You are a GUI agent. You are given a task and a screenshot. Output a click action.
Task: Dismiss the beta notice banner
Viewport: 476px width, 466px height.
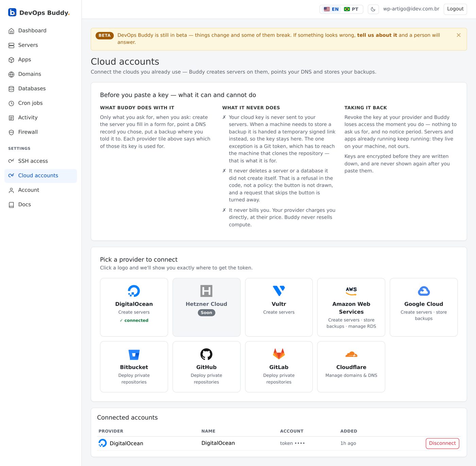coord(459,35)
